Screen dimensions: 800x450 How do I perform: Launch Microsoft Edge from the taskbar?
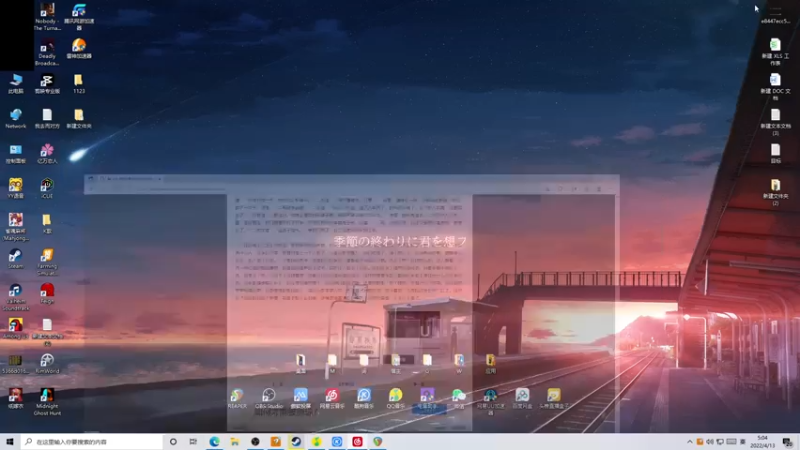click(x=214, y=441)
